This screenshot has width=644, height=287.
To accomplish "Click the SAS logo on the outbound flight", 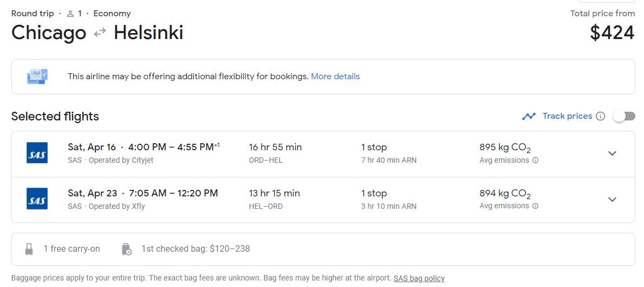I will click(37, 153).
